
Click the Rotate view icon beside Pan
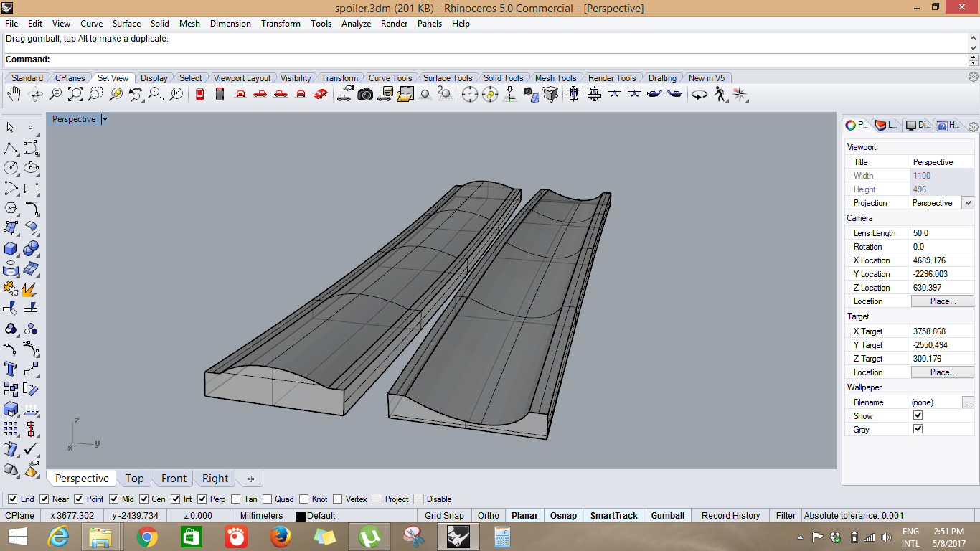coord(34,94)
